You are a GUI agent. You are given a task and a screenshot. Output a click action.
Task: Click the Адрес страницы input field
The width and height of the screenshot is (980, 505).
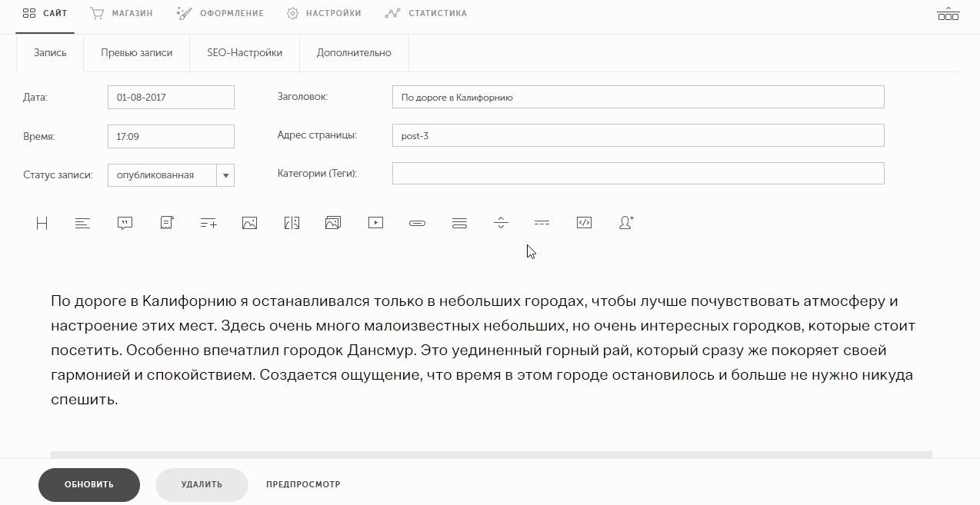click(638, 135)
